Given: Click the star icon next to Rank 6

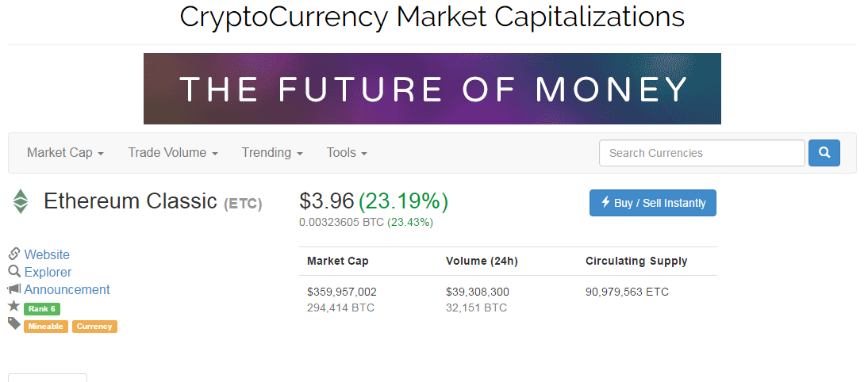Looking at the screenshot, I should tap(14, 307).
